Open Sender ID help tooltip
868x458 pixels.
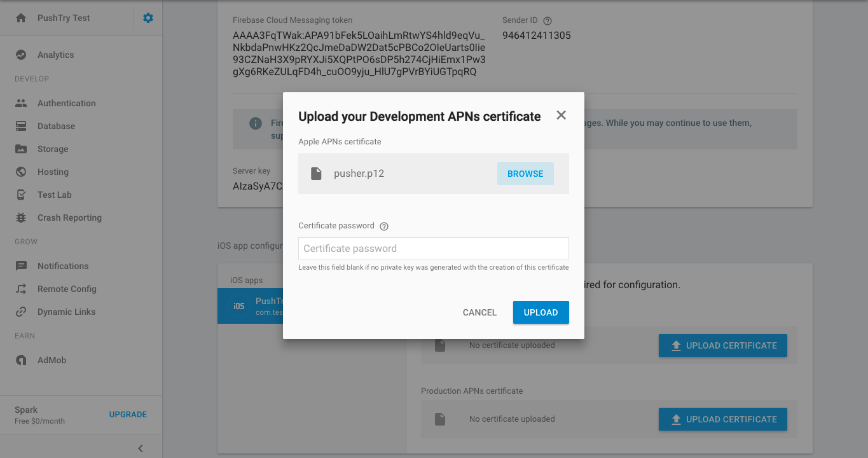(548, 21)
